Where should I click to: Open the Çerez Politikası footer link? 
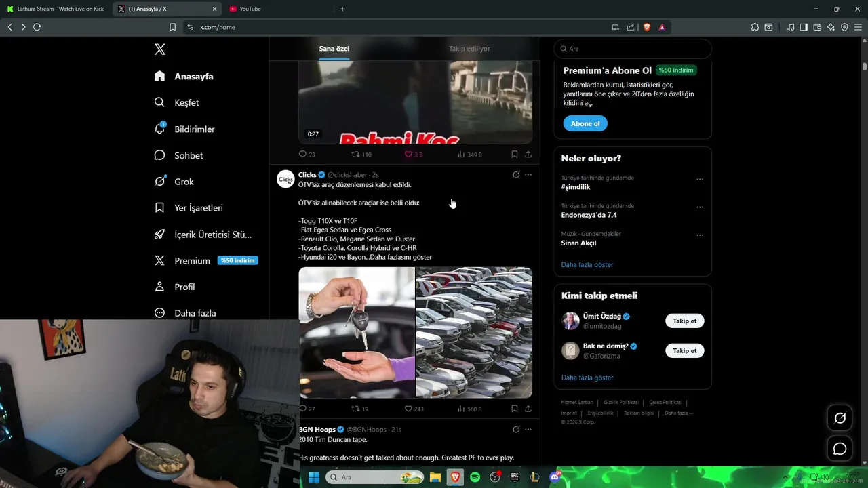(x=665, y=403)
